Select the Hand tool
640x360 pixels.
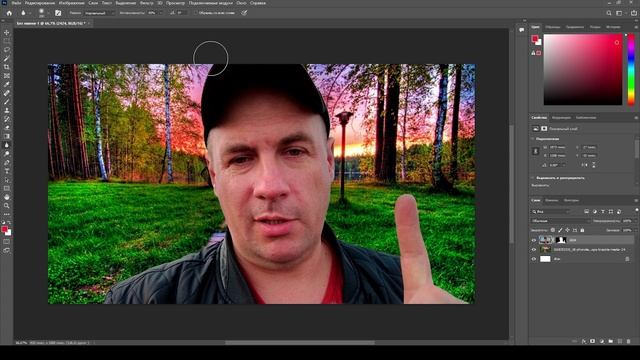tap(7, 197)
